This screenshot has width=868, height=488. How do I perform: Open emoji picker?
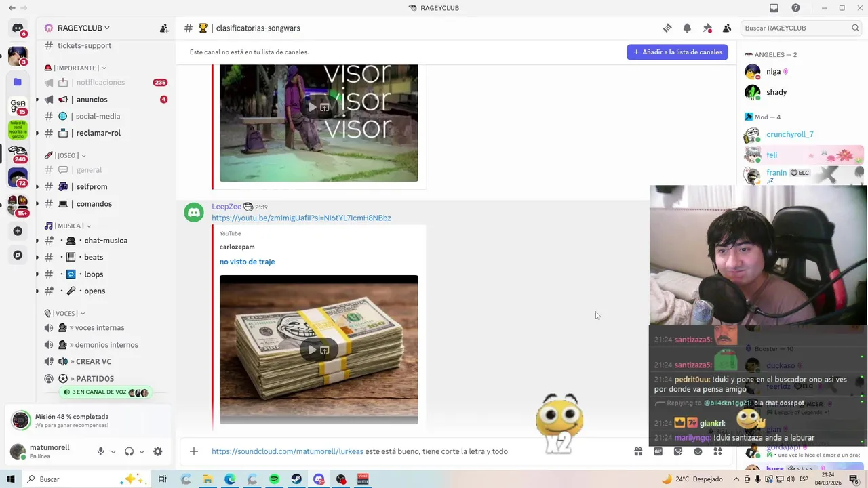point(698,451)
